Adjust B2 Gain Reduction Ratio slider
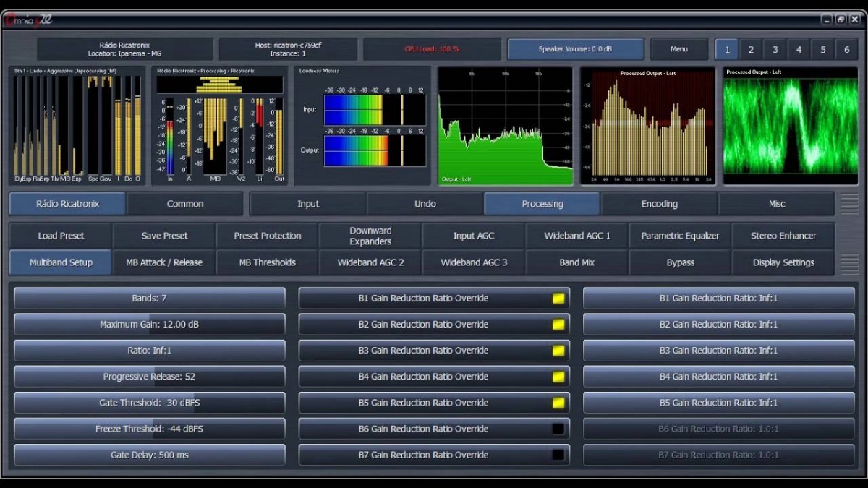The image size is (868, 488). pos(719,325)
